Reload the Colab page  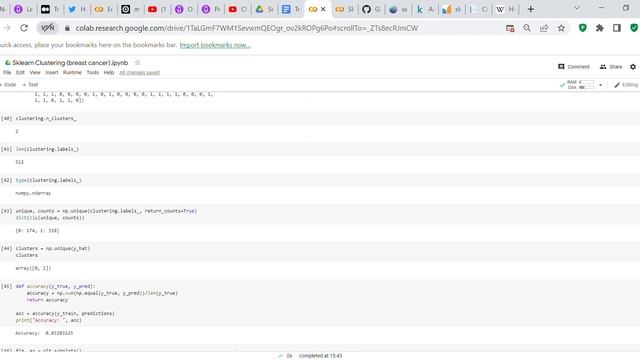[x=24, y=28]
